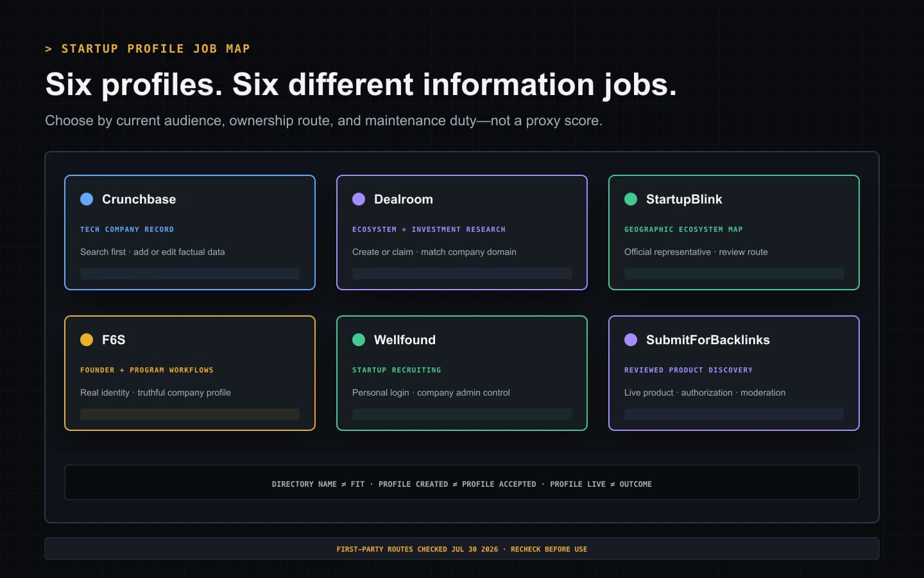Open the SubmitForBacklinks card title

point(708,340)
